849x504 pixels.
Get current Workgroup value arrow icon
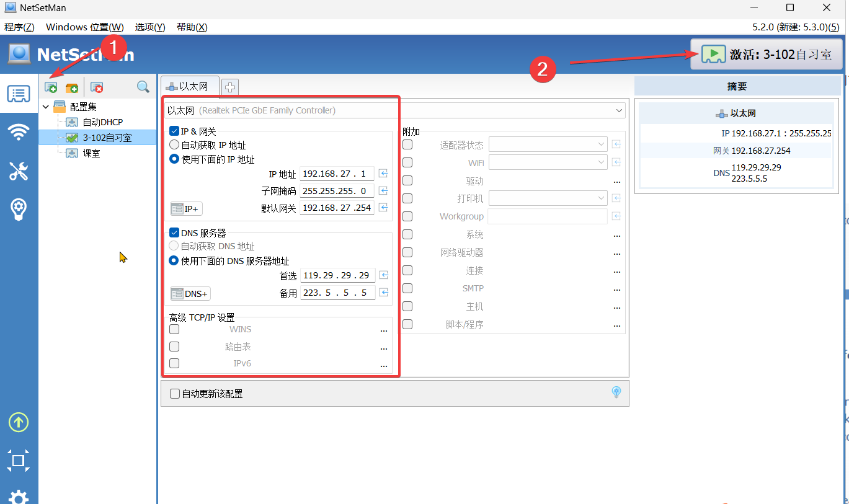pos(616,216)
